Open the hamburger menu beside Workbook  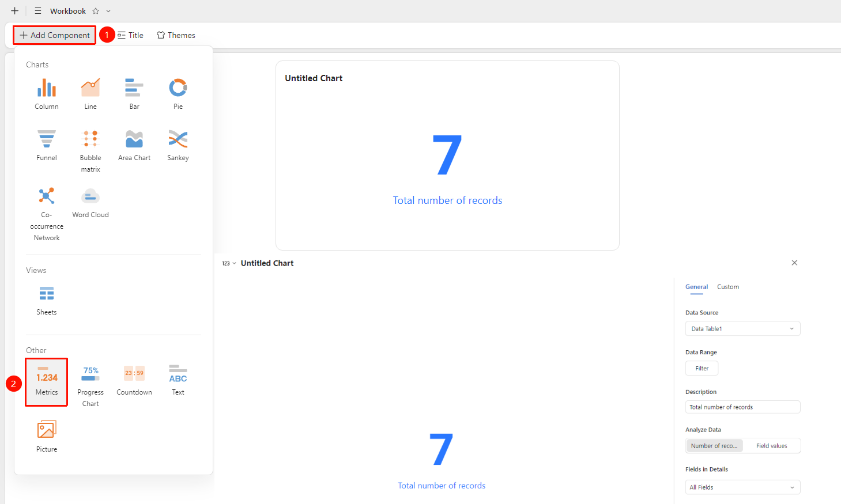(x=38, y=11)
